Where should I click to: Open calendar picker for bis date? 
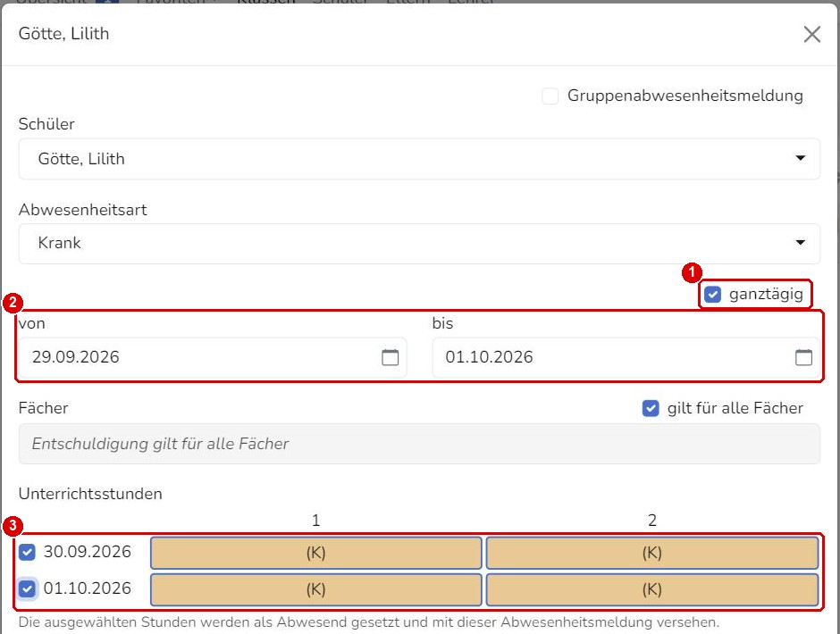click(x=803, y=357)
